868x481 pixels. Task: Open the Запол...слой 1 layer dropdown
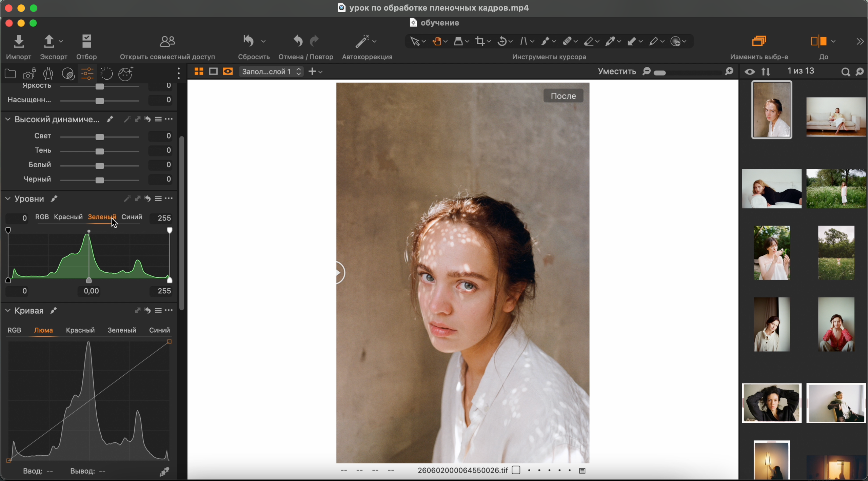point(271,71)
